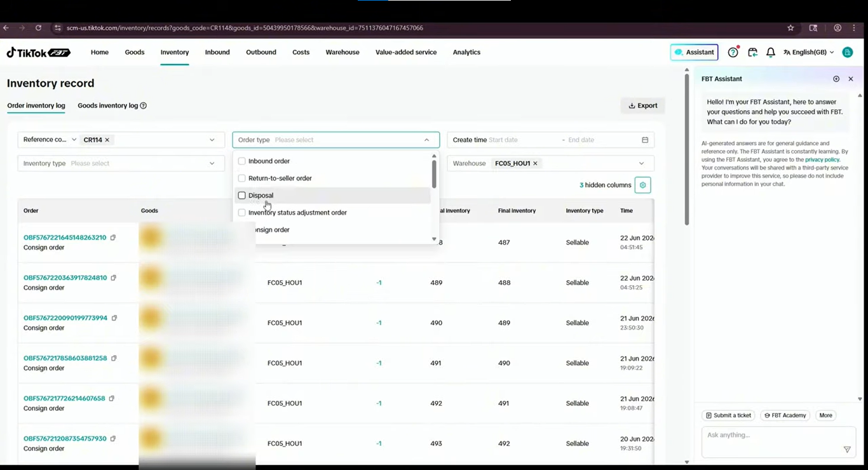Change language from English(GB)
This screenshot has width=868, height=470.
(809, 52)
